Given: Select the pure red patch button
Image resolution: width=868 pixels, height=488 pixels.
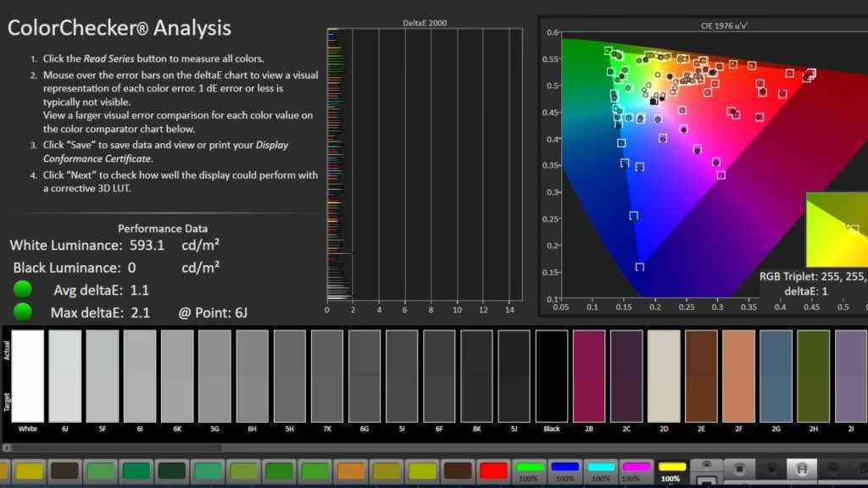Looking at the screenshot, I should pyautogui.click(x=493, y=470).
